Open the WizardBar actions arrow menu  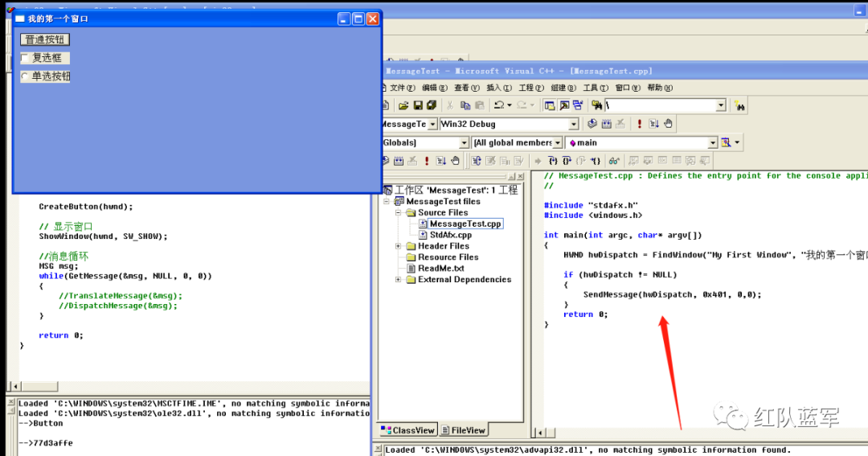click(737, 142)
